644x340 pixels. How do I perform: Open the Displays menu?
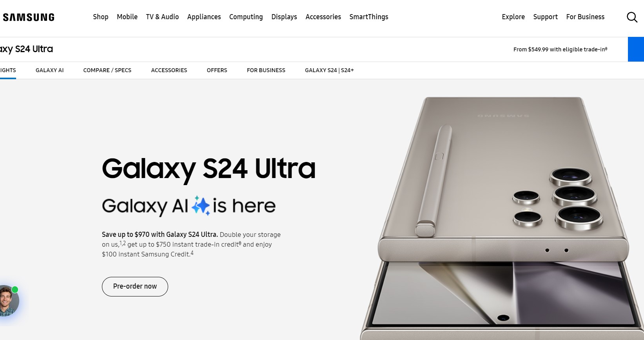tap(284, 17)
